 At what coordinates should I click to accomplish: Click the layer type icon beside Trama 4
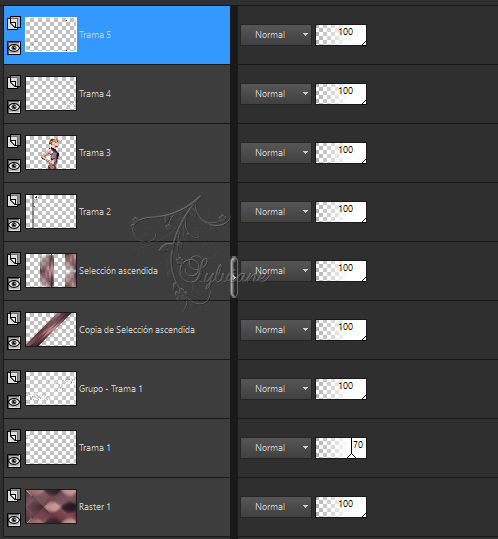(x=14, y=82)
